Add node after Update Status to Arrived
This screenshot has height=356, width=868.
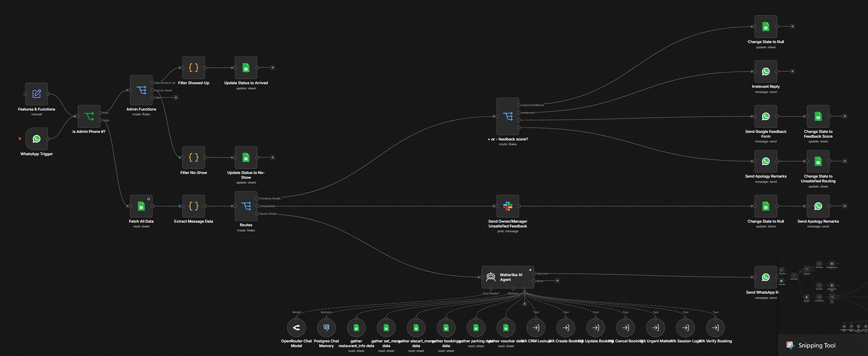(273, 68)
